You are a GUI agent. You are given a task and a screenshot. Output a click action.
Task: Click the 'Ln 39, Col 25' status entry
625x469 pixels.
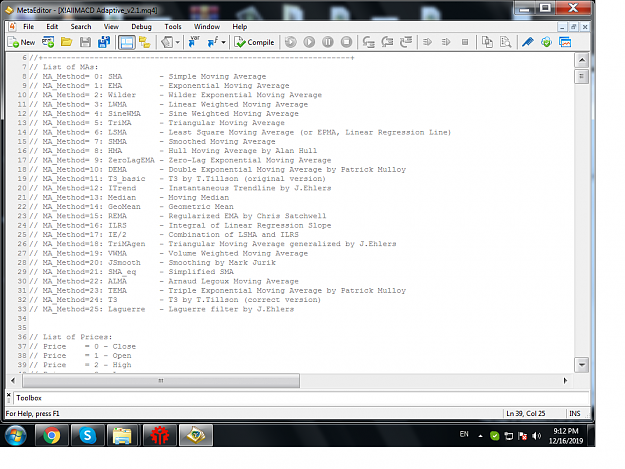(526, 414)
